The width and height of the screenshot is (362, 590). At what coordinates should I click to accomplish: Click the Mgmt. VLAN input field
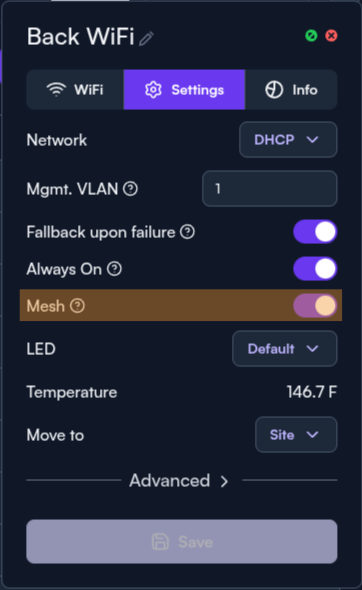tap(269, 189)
